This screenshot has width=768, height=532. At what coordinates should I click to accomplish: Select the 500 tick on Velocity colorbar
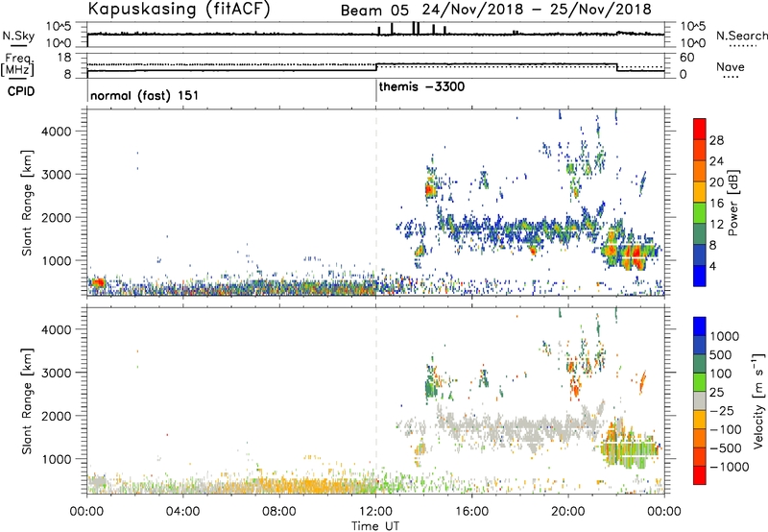[720, 354]
